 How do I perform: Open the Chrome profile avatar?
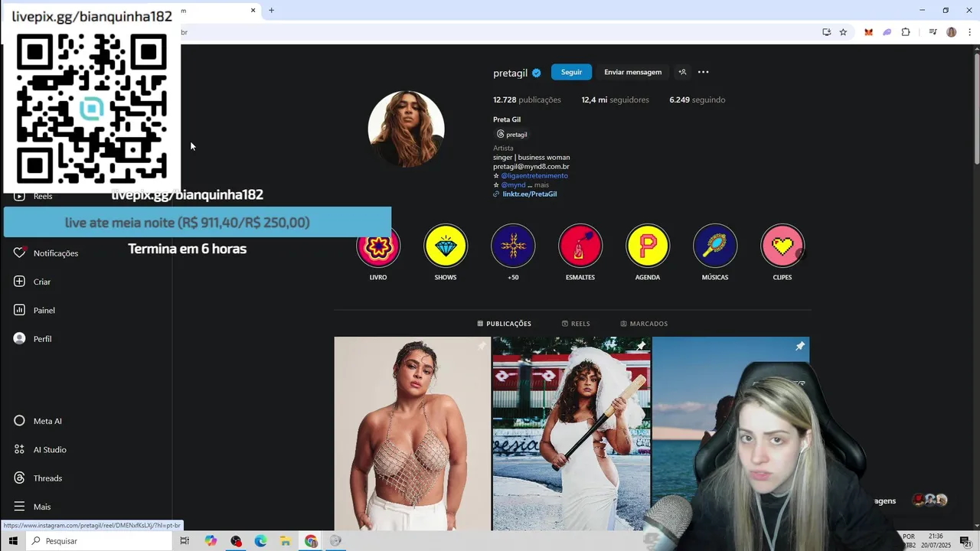pyautogui.click(x=952, y=32)
